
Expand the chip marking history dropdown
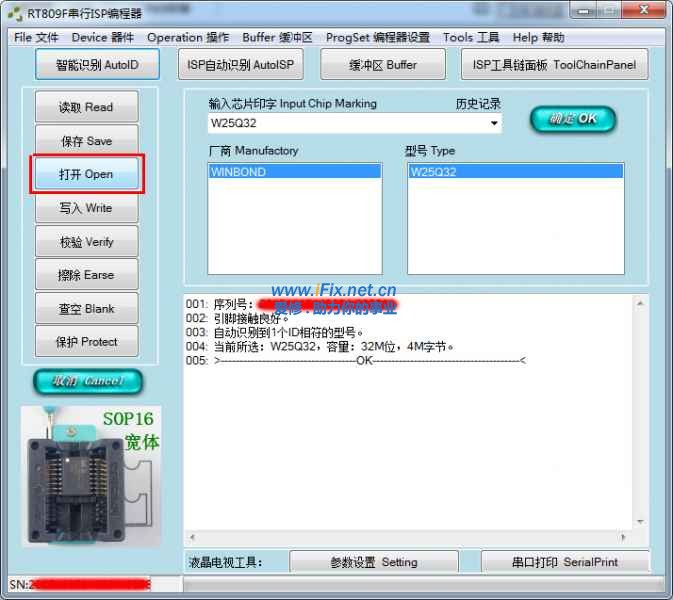pos(494,124)
